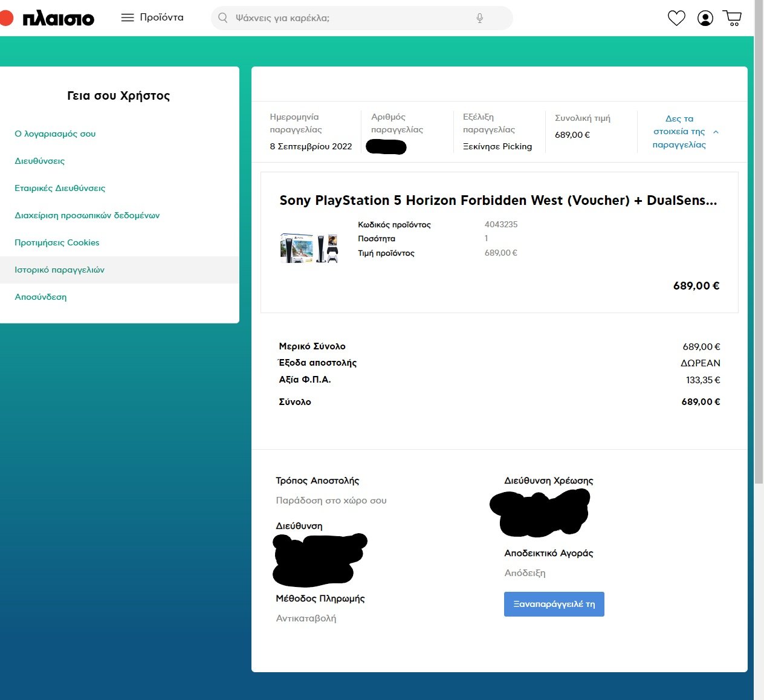
Task: Click the microphone voice search icon
Action: point(479,18)
